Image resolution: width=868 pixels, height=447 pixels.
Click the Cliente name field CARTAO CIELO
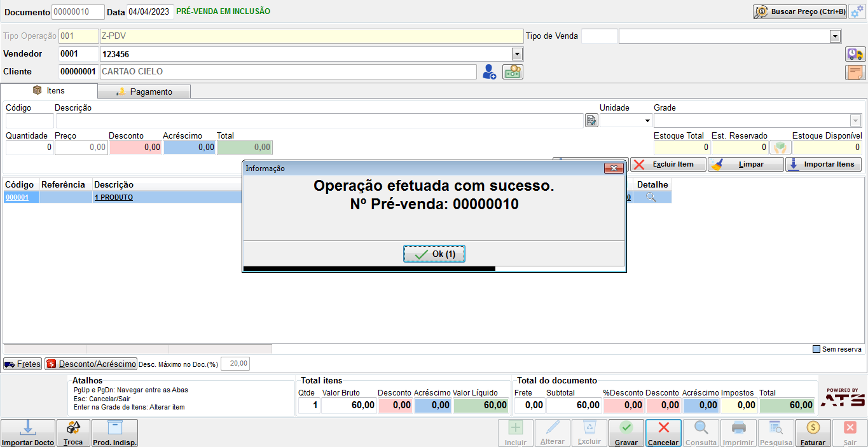tap(287, 72)
